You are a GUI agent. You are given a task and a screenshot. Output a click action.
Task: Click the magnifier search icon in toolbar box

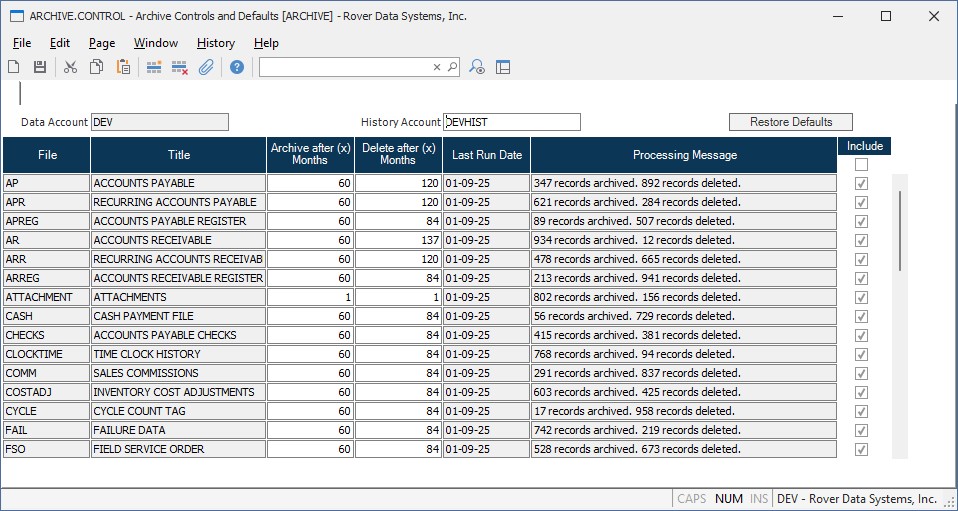452,67
